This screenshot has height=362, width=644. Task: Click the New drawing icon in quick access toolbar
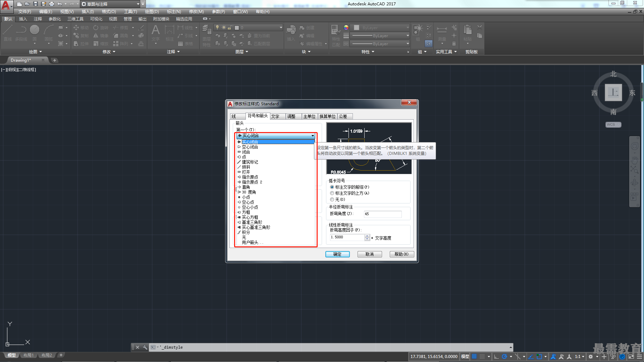coord(19,4)
